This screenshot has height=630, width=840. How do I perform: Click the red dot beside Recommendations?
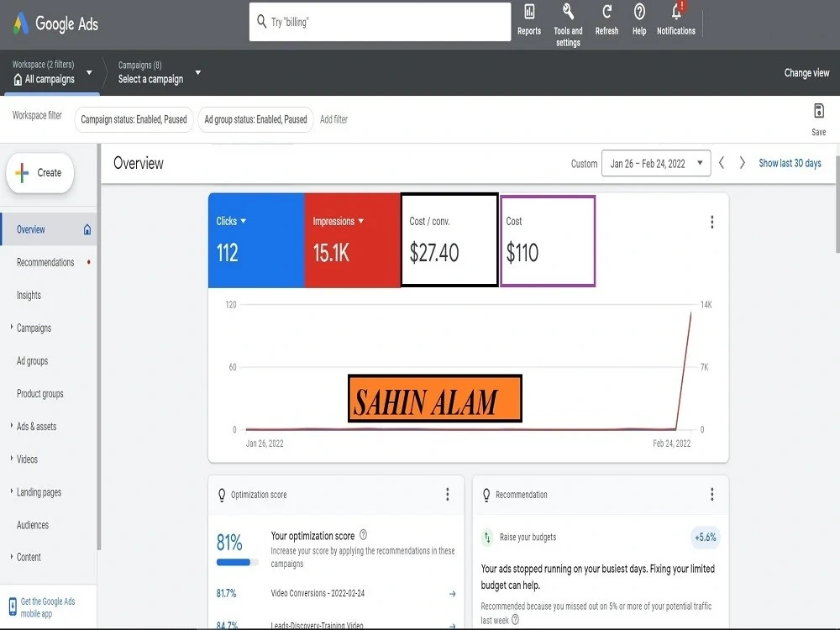tap(88, 262)
